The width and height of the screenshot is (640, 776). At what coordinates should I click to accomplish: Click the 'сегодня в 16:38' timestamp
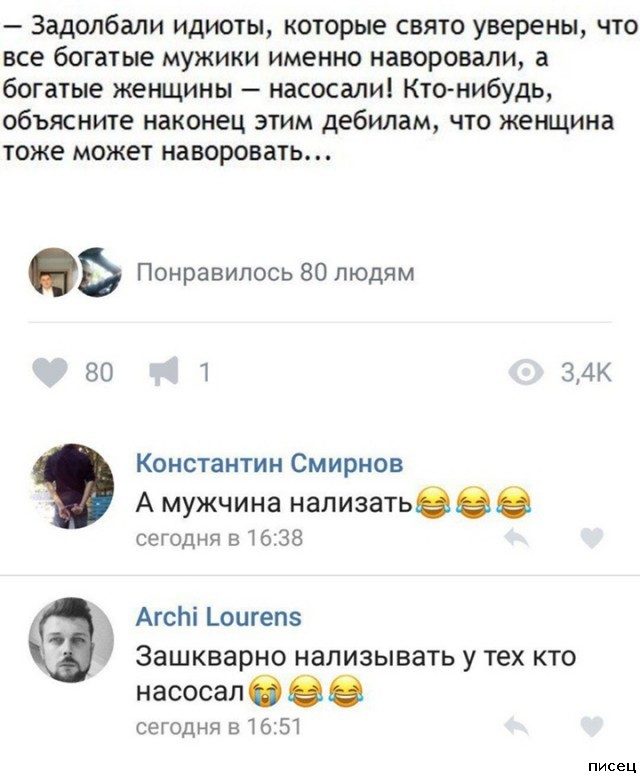[x=219, y=538]
